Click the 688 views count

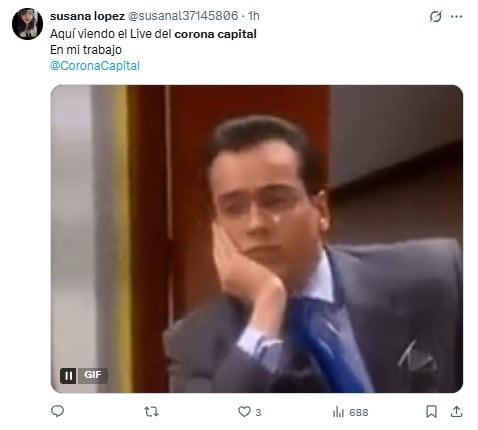tap(359, 413)
